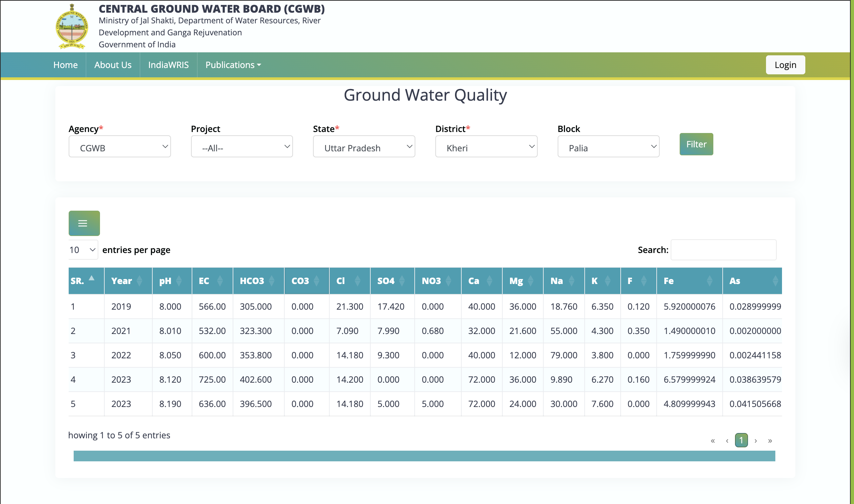Sort table by Ca column
This screenshot has height=504, width=854.
click(x=481, y=281)
